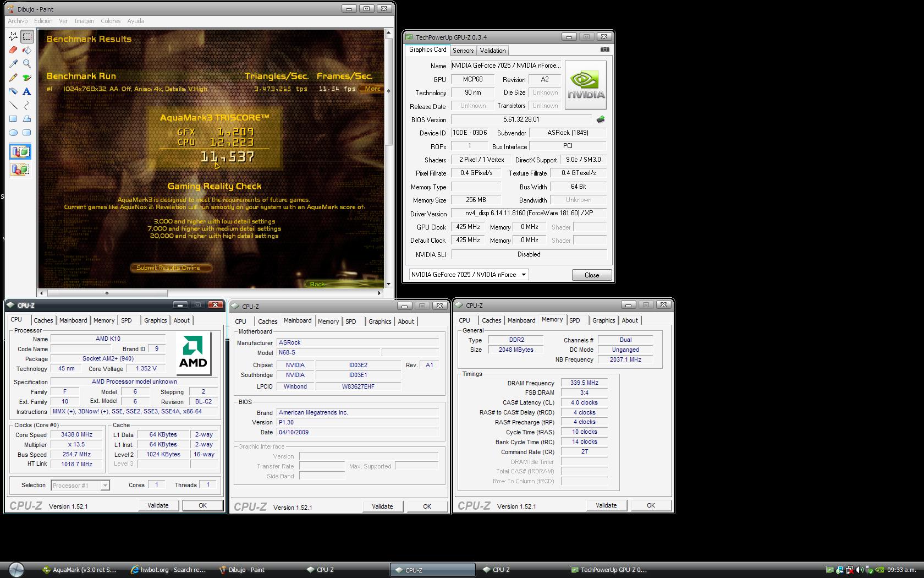Viewport: 924px width, 578px height.
Task: Open the Windows Start orb
Action: point(16,570)
